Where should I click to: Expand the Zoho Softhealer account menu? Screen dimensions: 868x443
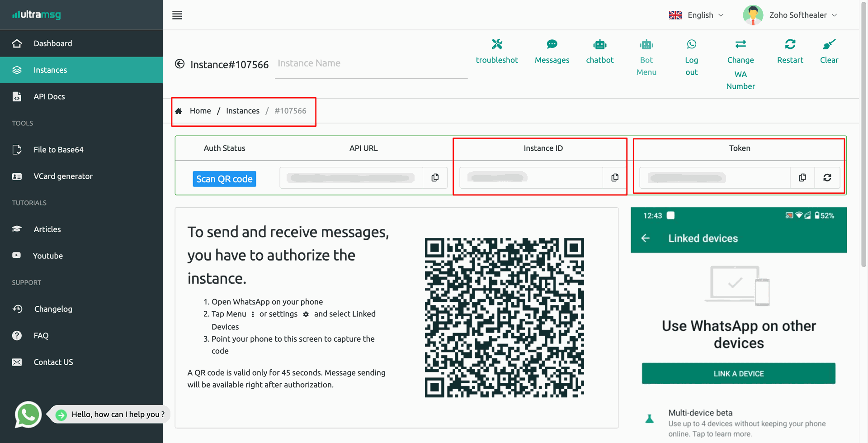pyautogui.click(x=790, y=15)
